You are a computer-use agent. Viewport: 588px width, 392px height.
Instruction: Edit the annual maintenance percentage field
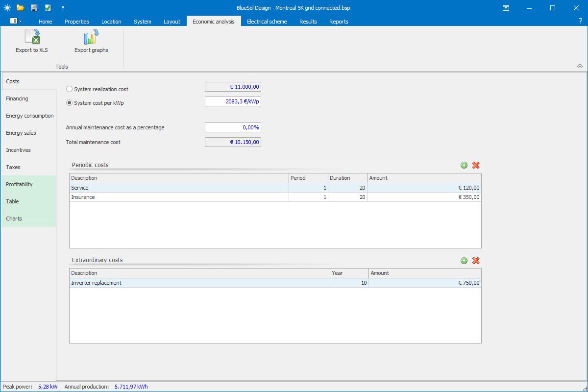coord(233,127)
